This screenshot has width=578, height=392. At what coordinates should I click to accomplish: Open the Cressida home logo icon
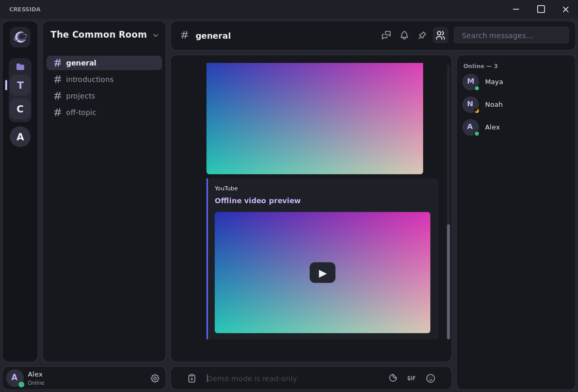[x=20, y=37]
